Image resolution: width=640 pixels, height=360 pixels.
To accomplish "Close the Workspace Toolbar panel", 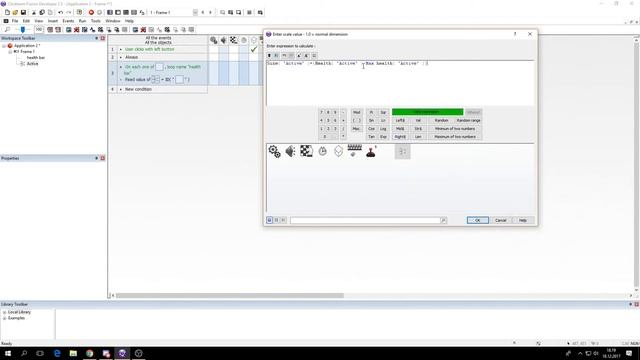I will pyautogui.click(x=102, y=38).
